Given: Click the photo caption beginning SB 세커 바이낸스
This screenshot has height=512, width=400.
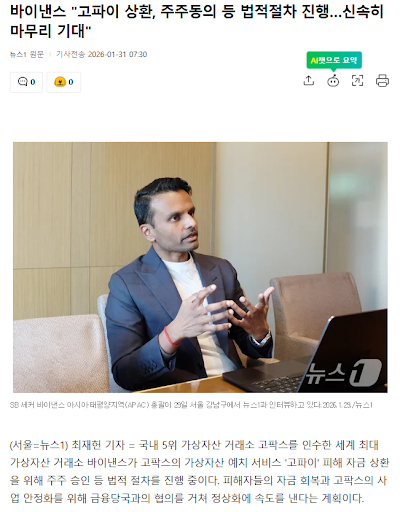Looking at the screenshot, I should tap(191, 405).
